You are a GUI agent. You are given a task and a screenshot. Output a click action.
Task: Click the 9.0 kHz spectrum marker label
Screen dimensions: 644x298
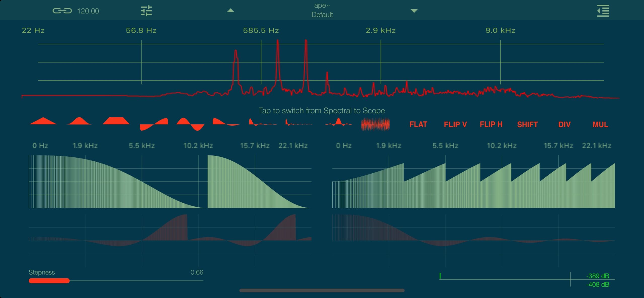coord(500,30)
